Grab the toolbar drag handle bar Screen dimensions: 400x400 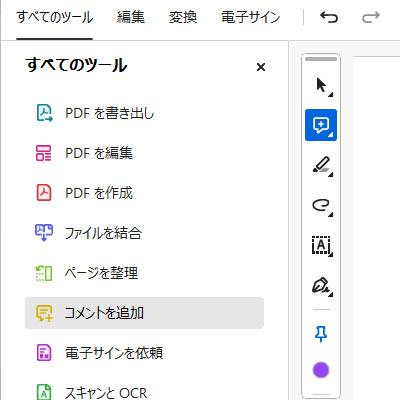pyautogui.click(x=321, y=59)
